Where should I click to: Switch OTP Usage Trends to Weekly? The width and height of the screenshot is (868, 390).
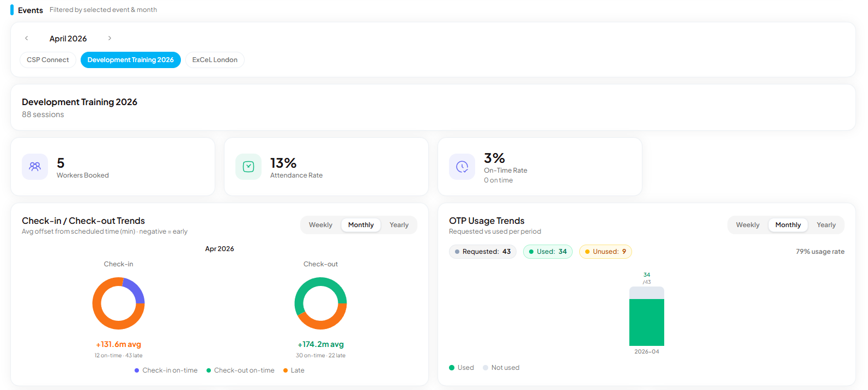[748, 225]
